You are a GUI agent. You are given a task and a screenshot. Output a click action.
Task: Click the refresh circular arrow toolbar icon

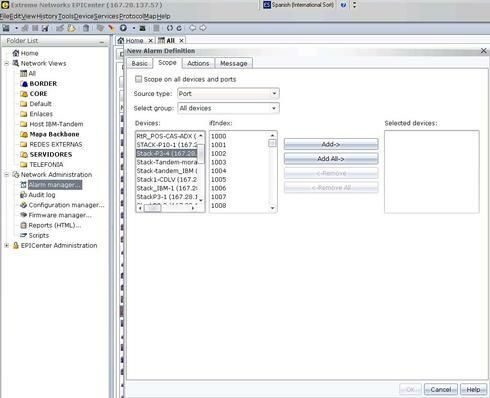pos(179,28)
